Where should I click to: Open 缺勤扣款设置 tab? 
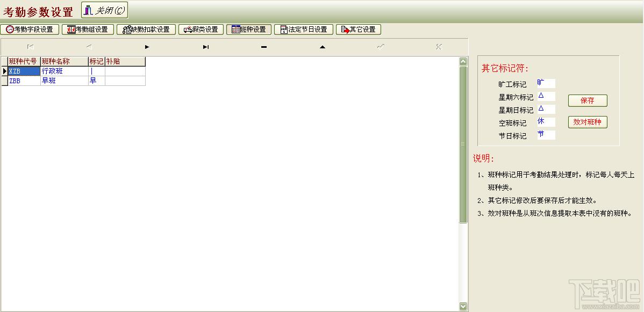pos(146,30)
